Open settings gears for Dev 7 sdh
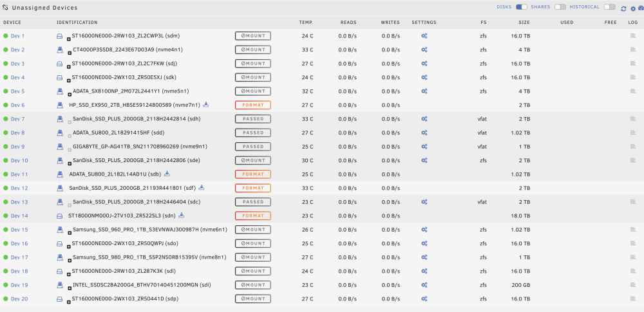This screenshot has width=644, height=312. [x=424, y=119]
